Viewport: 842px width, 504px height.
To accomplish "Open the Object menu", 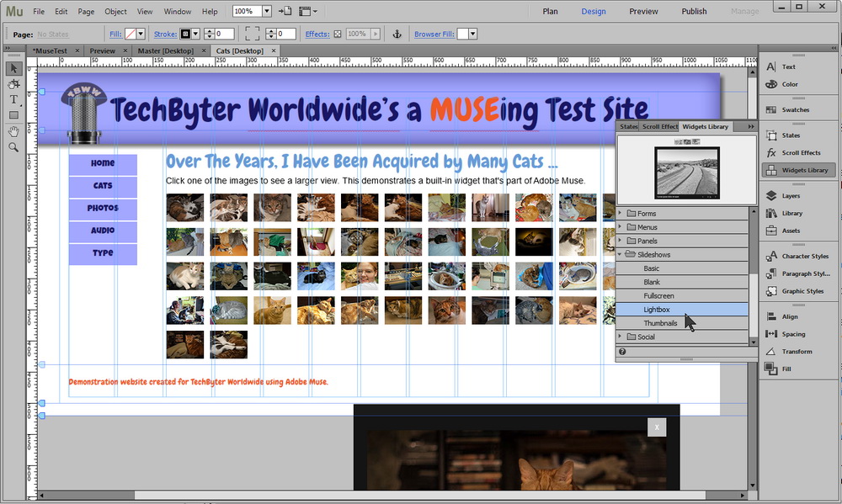I will (x=115, y=11).
